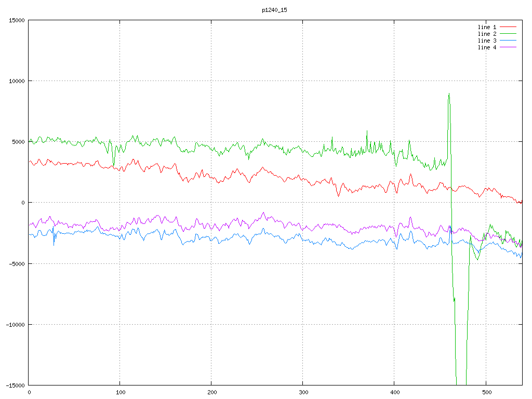This screenshot has width=532, height=399.
Task: Click the blue line 3 legend sample
Action: click(x=508, y=41)
